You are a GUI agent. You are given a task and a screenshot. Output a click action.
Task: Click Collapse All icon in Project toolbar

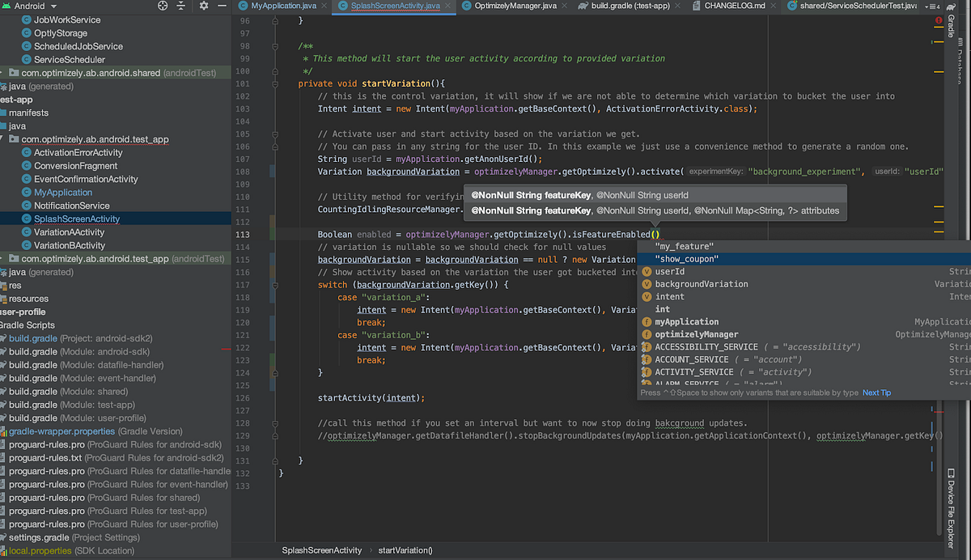pyautogui.click(x=180, y=6)
